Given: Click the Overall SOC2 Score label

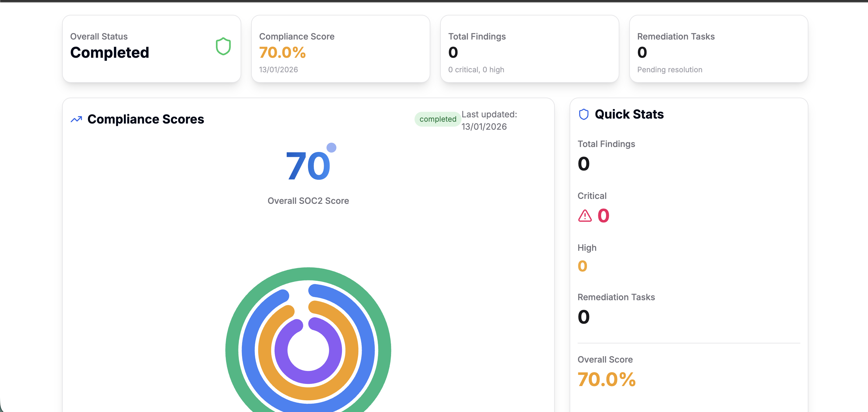Looking at the screenshot, I should pos(308,201).
